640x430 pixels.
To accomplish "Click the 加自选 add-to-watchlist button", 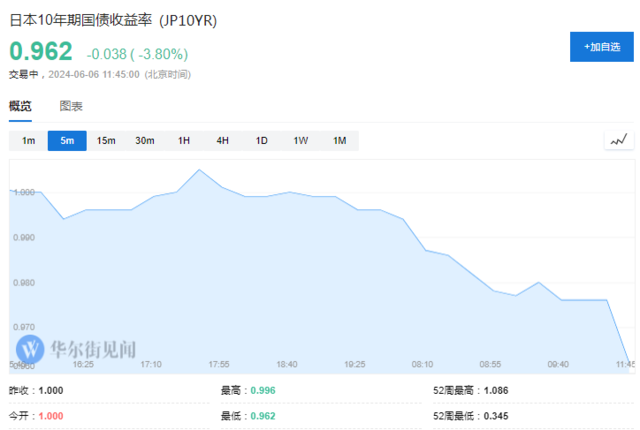I will (x=602, y=47).
